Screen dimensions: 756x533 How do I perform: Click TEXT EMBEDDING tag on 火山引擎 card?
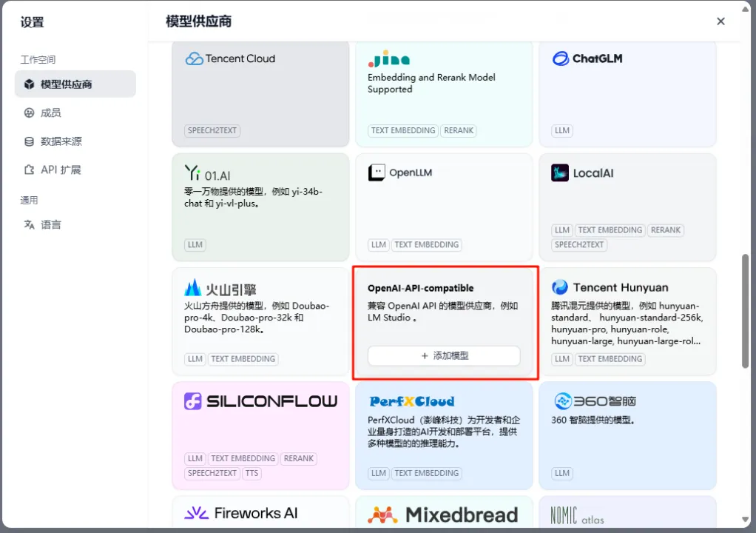pyautogui.click(x=243, y=359)
